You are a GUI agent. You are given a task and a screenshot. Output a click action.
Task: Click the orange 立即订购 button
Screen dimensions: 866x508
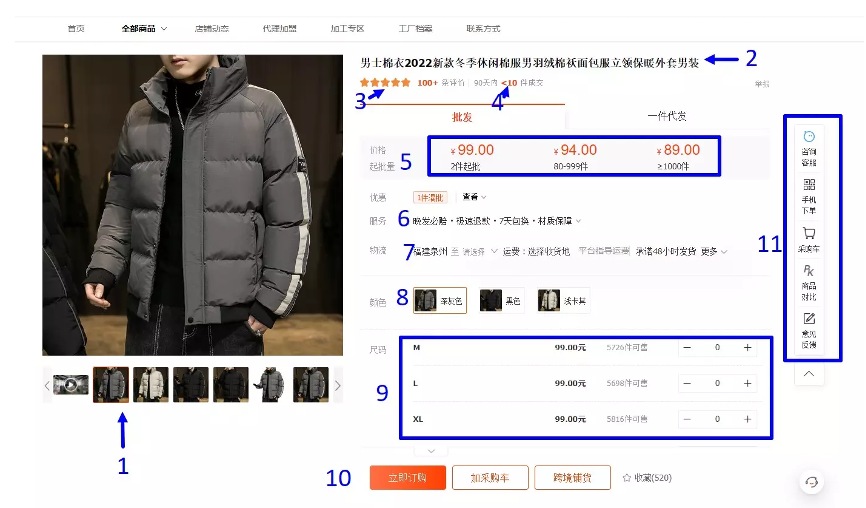tap(408, 478)
